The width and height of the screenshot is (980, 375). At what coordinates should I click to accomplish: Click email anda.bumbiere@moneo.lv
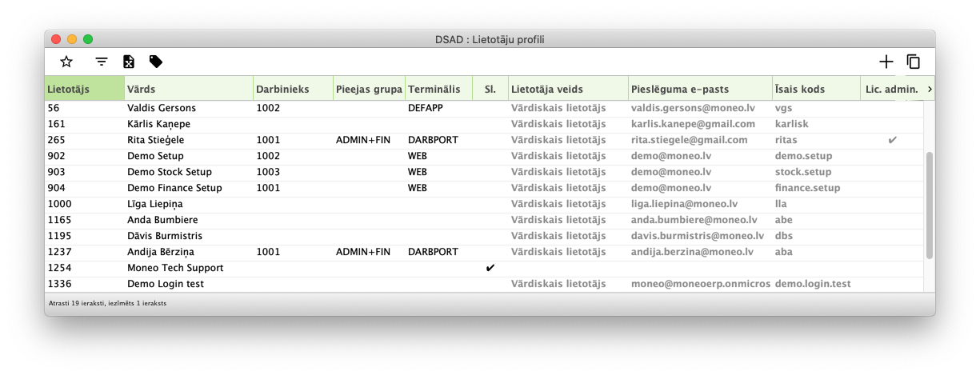point(694,220)
